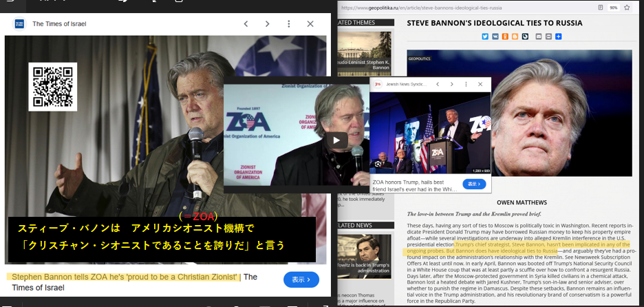Click the 表示 button for ZOA honors Trump

point(474,184)
